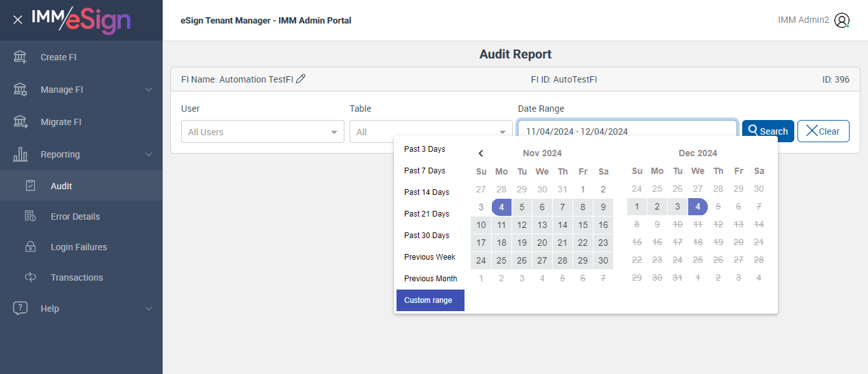Click the Transactions arrows icon
This screenshot has height=374, width=868.
(x=31, y=277)
